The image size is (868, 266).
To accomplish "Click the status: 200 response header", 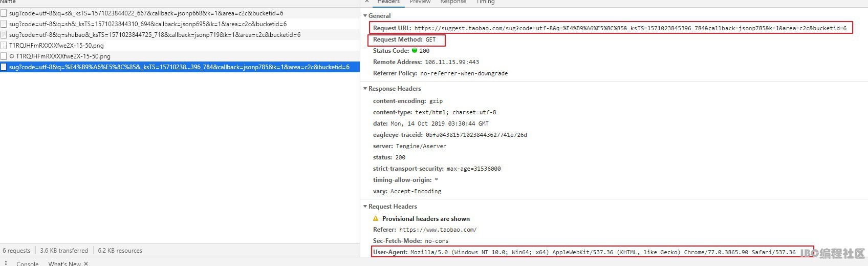I will (389, 157).
